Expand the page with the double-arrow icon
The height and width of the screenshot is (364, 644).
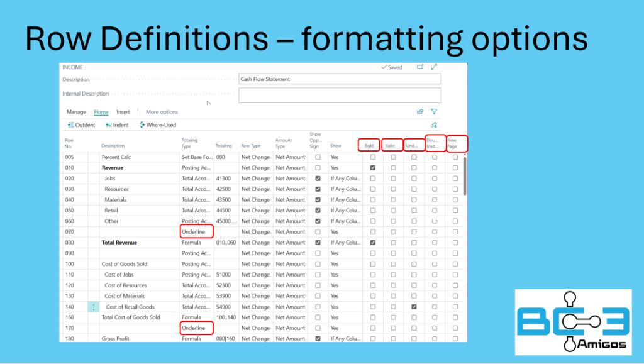tap(434, 67)
